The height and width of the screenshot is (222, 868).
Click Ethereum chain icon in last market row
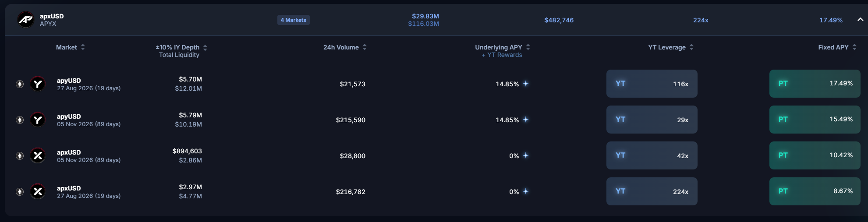20,192
